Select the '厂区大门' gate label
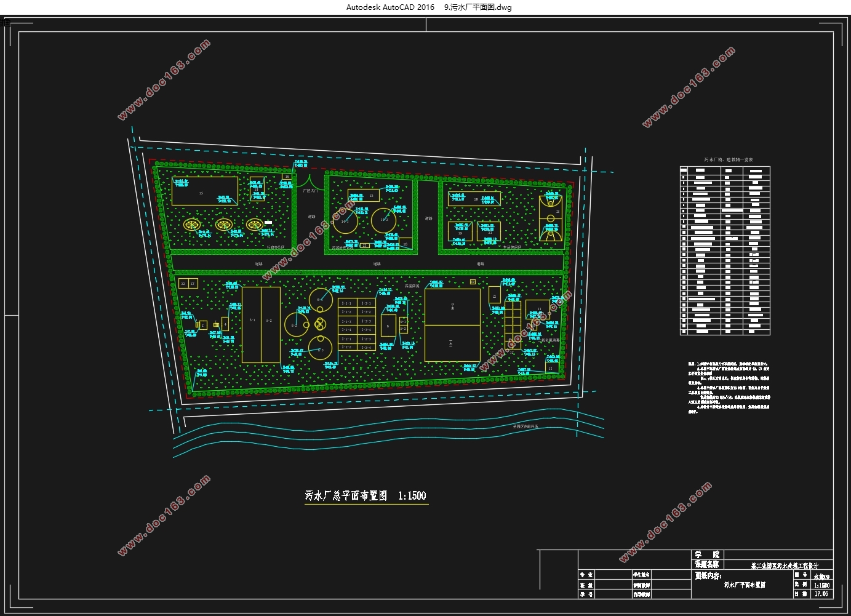This screenshot has width=851, height=616. [x=311, y=191]
